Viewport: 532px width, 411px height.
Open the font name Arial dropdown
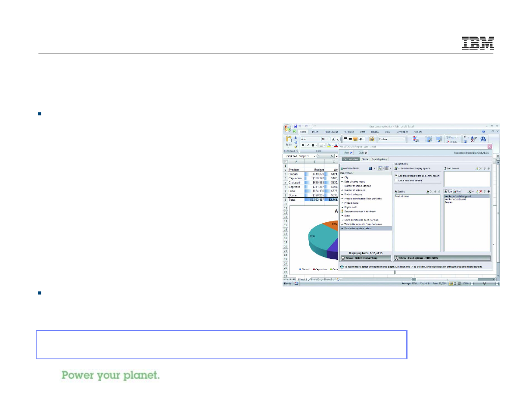320,139
